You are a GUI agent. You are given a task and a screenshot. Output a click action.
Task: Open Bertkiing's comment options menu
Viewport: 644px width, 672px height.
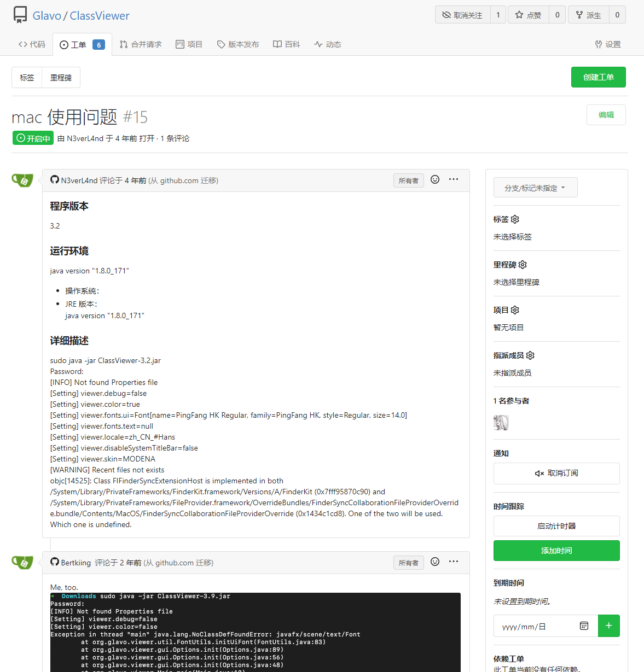point(453,562)
